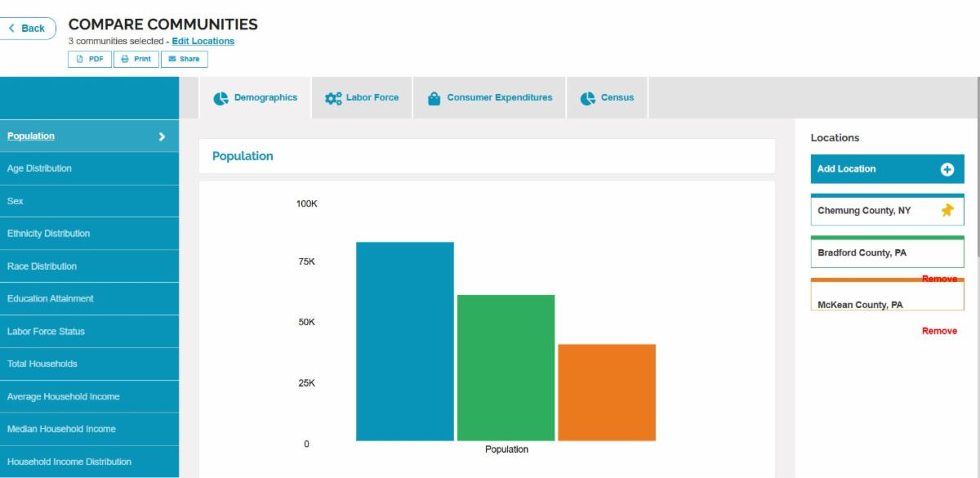Screen dimensions: 980x478
Task: Open the Edit Locations link
Action: pyautogui.click(x=203, y=41)
